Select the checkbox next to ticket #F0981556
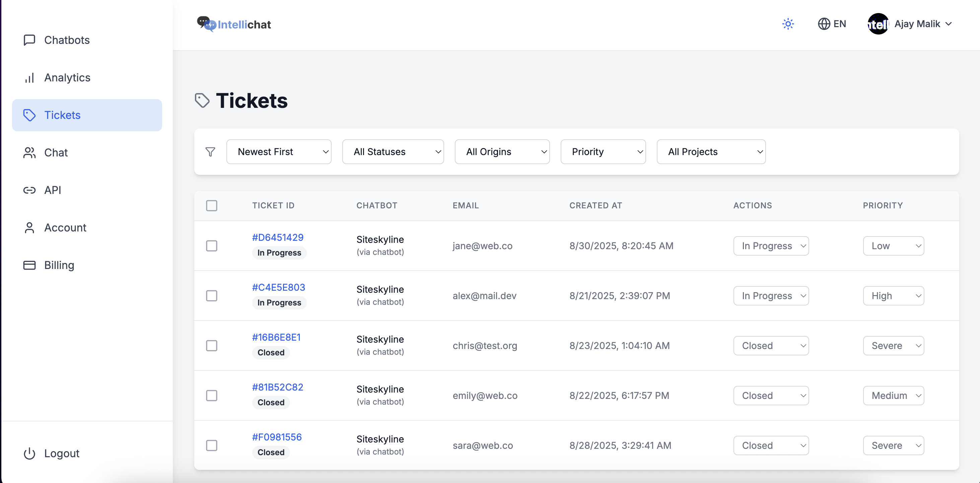This screenshot has width=980, height=483. click(212, 445)
